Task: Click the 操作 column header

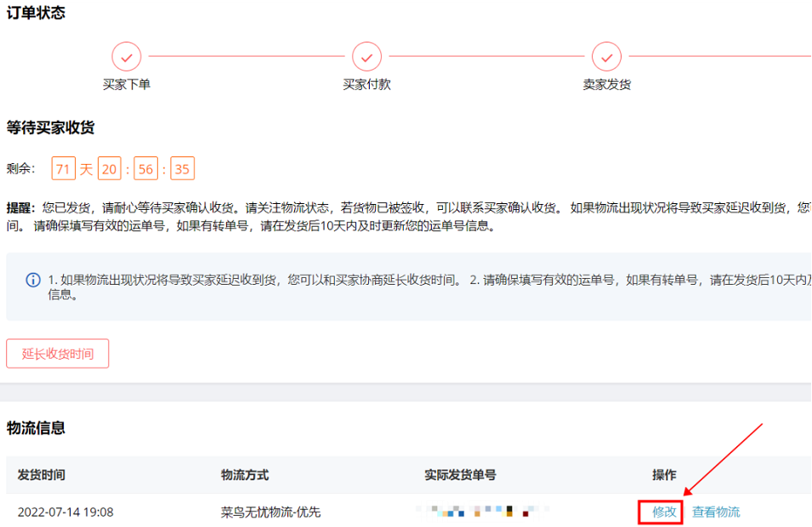Action: pyautogui.click(x=664, y=474)
